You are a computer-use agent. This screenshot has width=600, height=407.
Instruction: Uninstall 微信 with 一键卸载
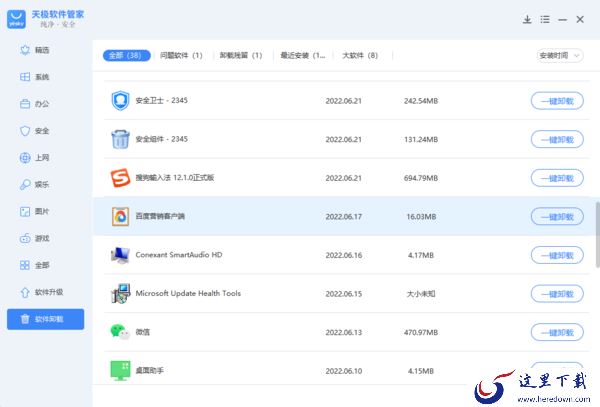click(x=557, y=332)
